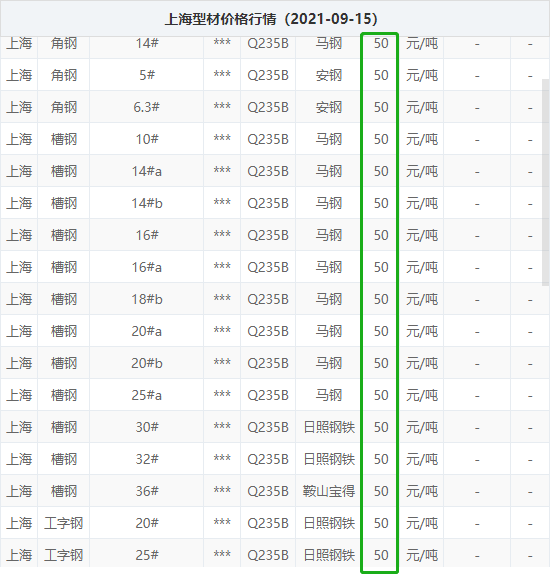Click the 14#a specification cell
This screenshot has width=551, height=575.
pos(147,171)
